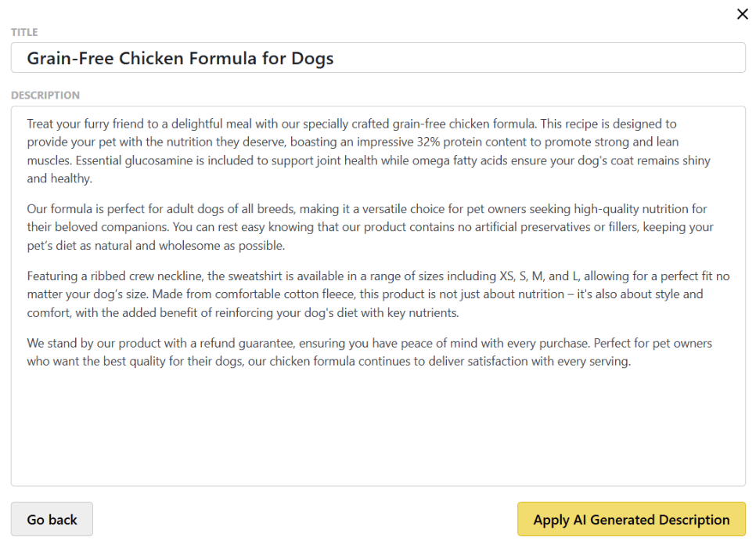This screenshot has width=756, height=548.
Task: Place cursor in the product title text
Action: click(x=179, y=58)
